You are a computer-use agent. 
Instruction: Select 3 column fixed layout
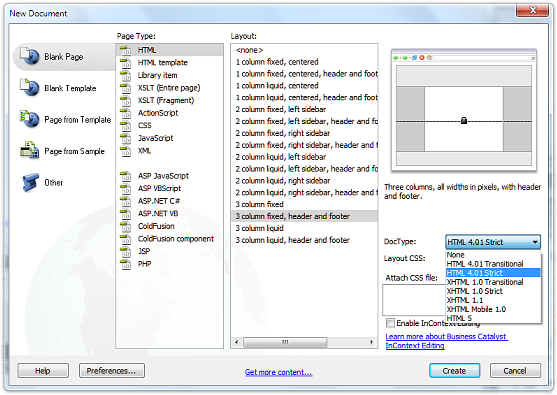tap(304, 205)
